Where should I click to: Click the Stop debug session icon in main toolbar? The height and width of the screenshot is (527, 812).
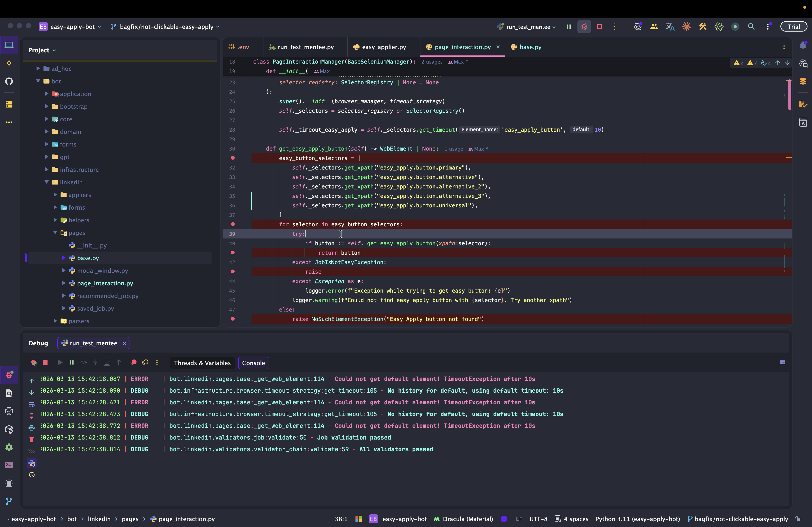pos(600,27)
